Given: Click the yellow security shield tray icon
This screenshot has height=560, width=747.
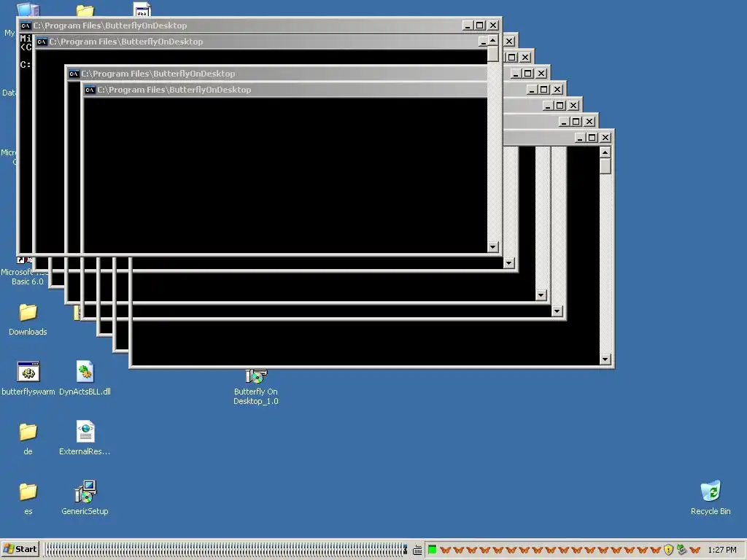Looking at the screenshot, I should (668, 550).
